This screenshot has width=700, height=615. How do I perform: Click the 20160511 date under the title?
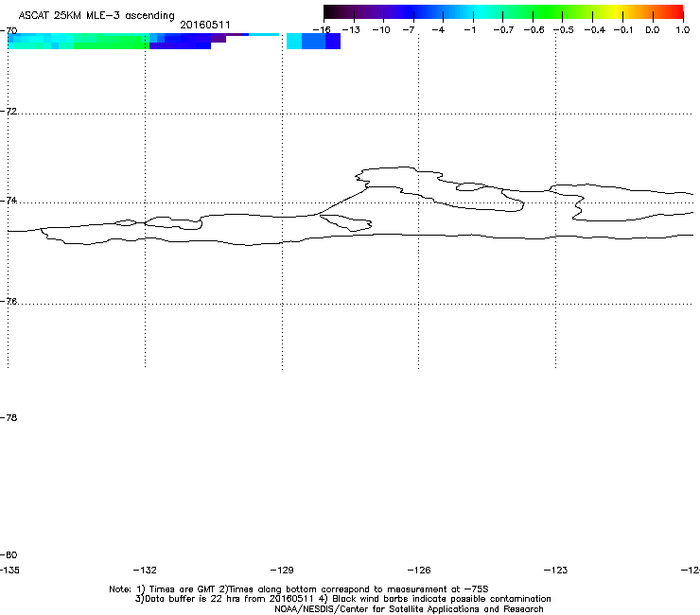click(x=205, y=25)
